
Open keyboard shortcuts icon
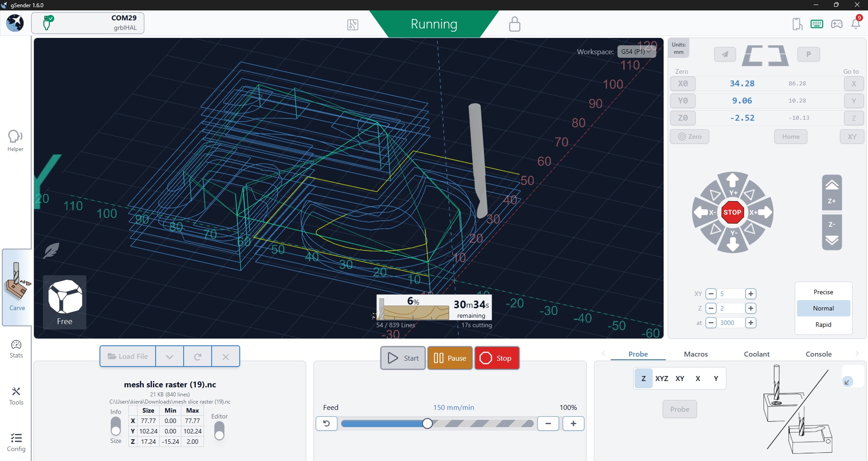(x=817, y=24)
